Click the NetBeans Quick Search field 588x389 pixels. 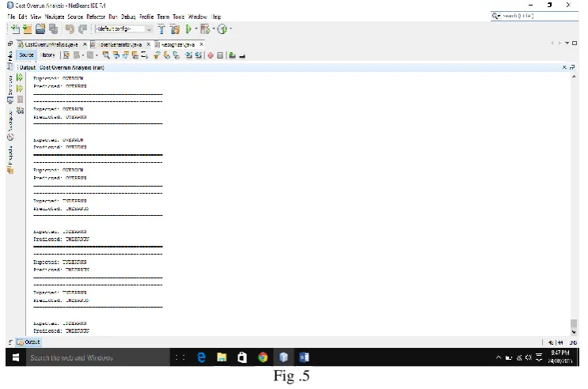534,16
